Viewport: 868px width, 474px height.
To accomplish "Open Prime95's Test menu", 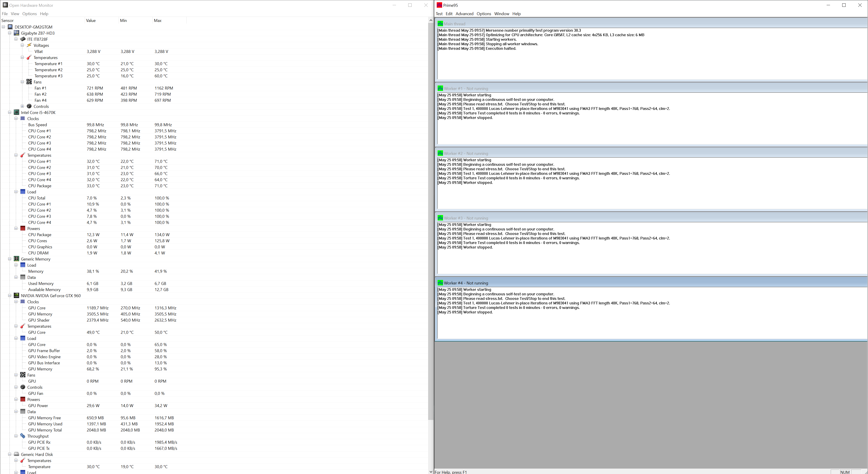I will coord(439,14).
